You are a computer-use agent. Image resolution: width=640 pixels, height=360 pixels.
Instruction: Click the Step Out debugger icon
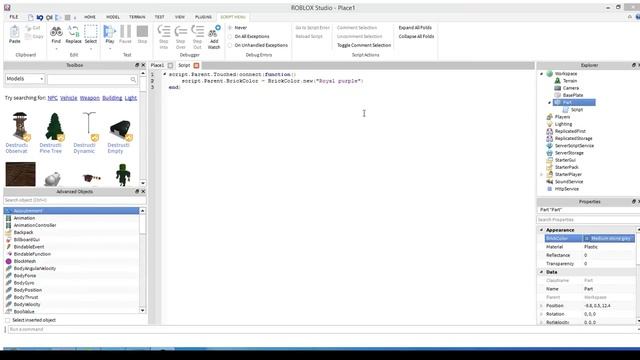[197, 31]
